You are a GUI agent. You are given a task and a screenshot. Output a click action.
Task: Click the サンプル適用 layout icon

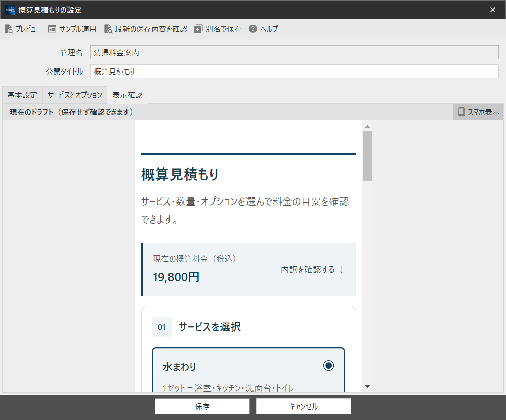[52, 29]
